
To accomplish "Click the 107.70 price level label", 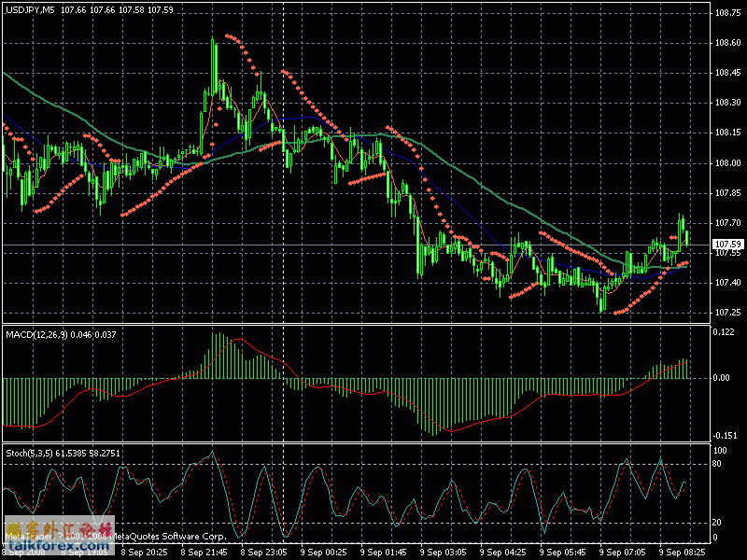I will point(728,222).
